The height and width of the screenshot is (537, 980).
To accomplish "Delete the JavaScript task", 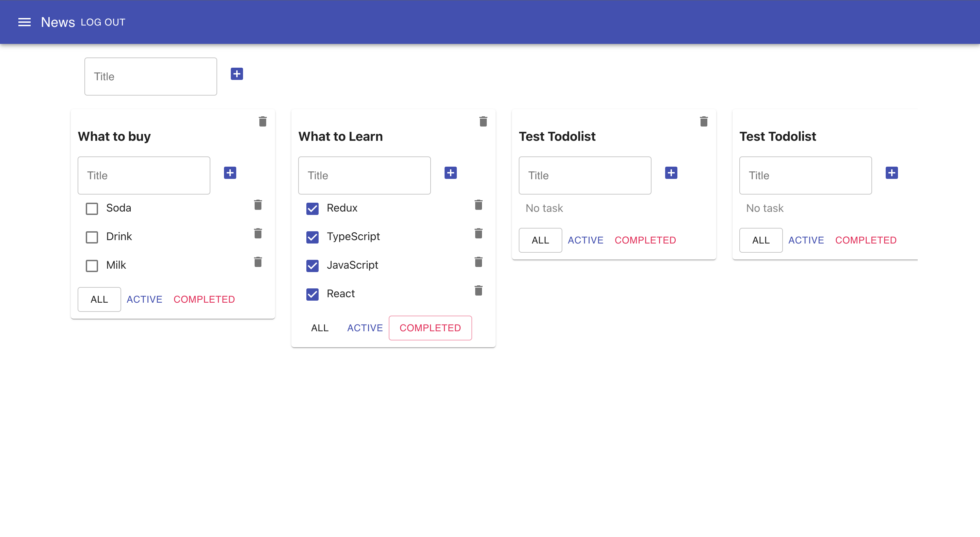I will [x=479, y=262].
